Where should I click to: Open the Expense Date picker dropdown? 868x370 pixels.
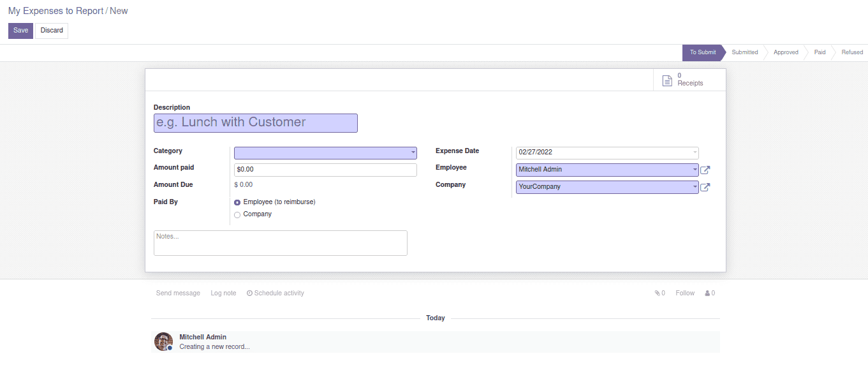[x=695, y=153]
